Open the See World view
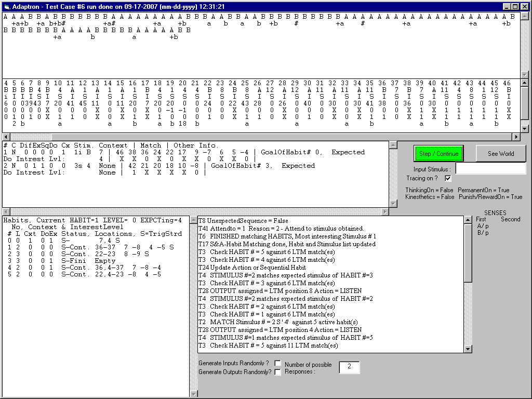 [501, 154]
